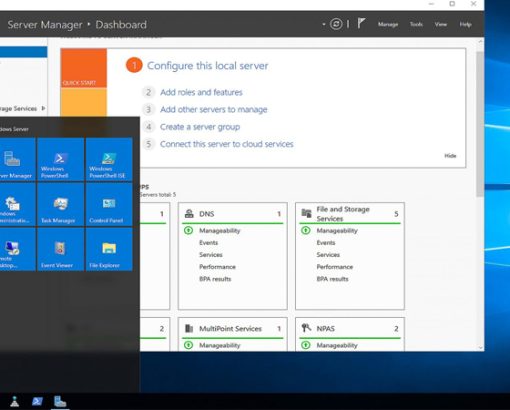Click Add roles and features link
The height and width of the screenshot is (410, 510).
[x=201, y=92]
